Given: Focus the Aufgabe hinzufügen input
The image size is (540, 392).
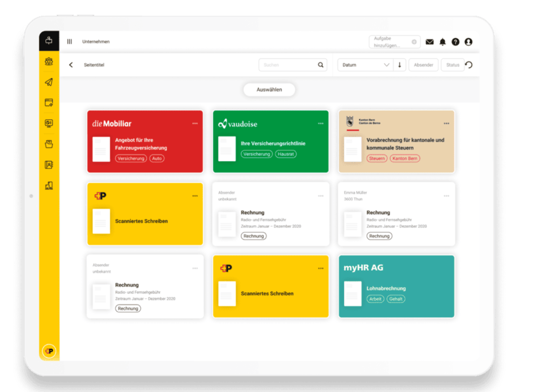Looking at the screenshot, I should (394, 42).
